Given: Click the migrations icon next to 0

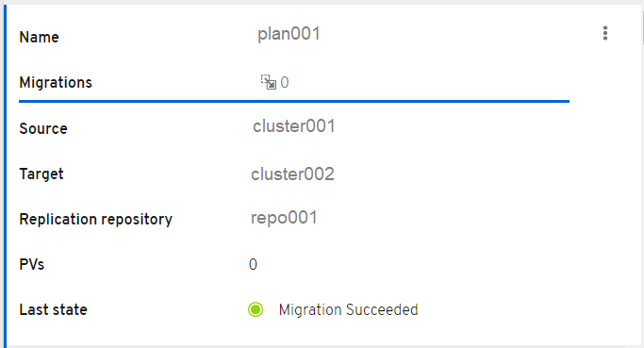Looking at the screenshot, I should (268, 82).
